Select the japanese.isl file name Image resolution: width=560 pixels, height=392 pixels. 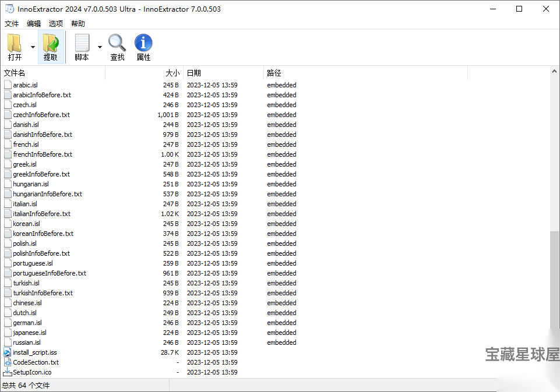[x=30, y=333]
